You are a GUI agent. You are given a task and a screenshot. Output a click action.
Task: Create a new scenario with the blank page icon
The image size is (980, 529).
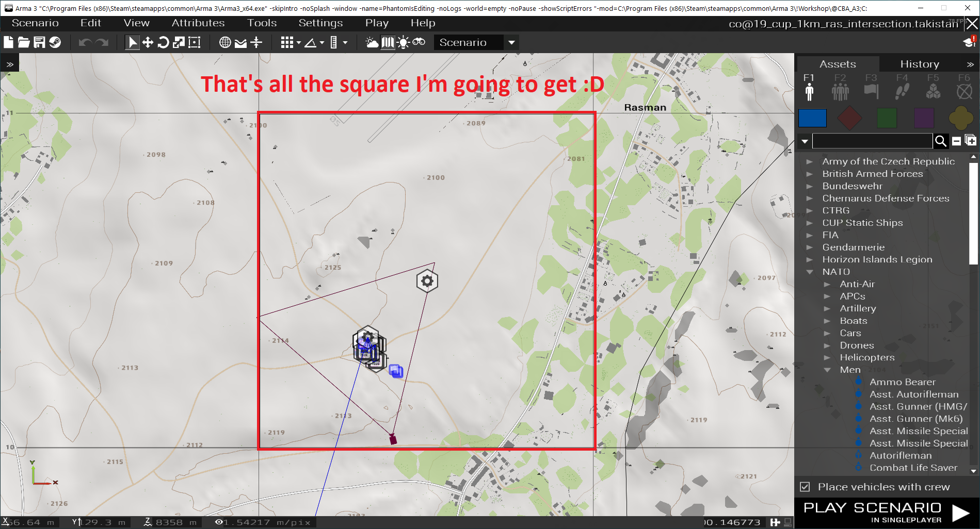click(8, 42)
